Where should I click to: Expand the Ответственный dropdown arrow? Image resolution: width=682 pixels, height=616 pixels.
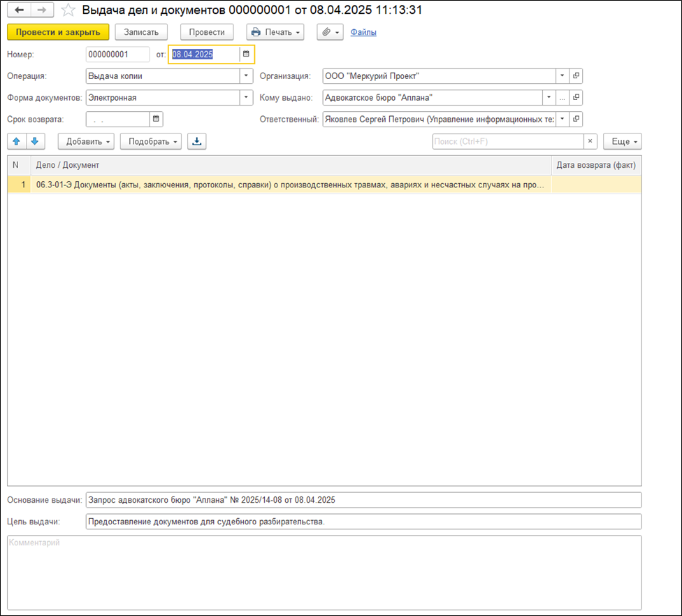point(563,119)
